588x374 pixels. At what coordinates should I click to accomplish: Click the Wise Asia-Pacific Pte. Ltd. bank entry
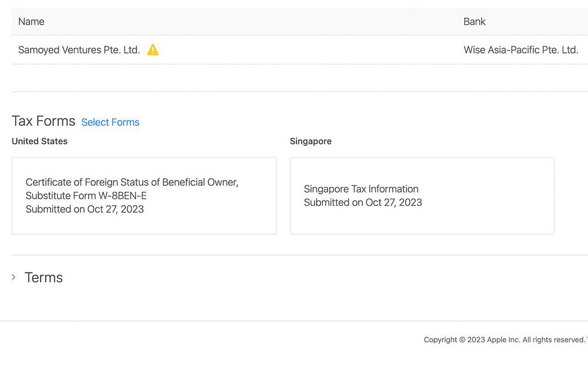coord(520,50)
